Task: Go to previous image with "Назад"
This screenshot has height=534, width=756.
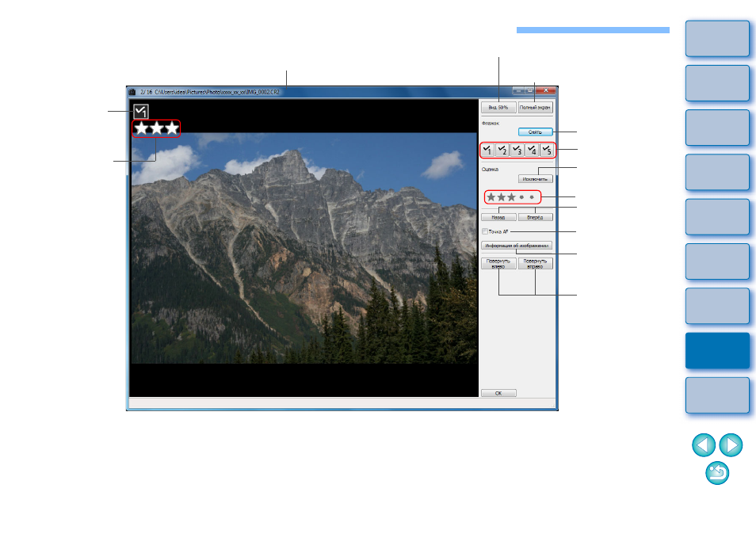Action: 498,217
